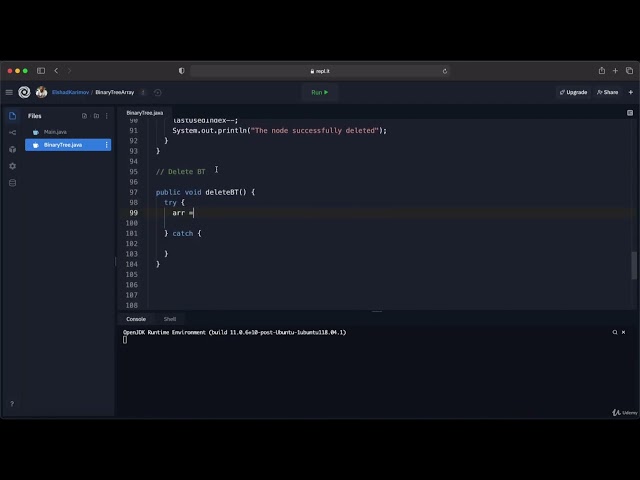Screen dimensions: 640x480
Task: Click the plus icon beside Share
Action: pyautogui.click(x=631, y=92)
